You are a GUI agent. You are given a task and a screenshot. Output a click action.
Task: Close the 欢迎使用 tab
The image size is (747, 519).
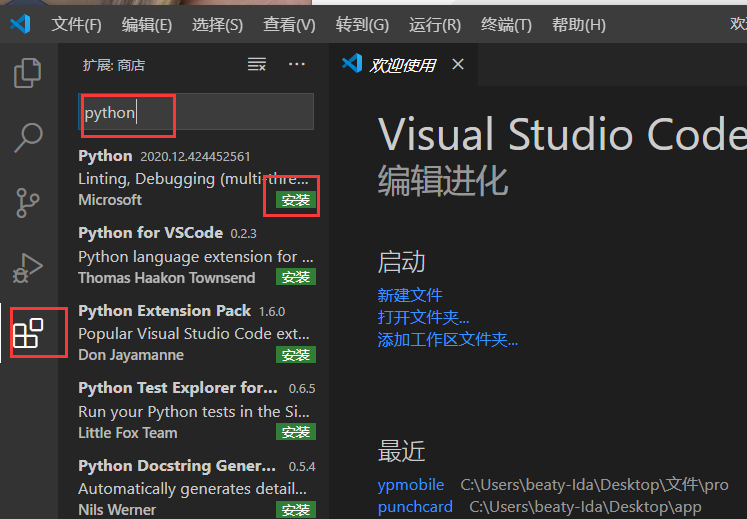click(x=458, y=64)
